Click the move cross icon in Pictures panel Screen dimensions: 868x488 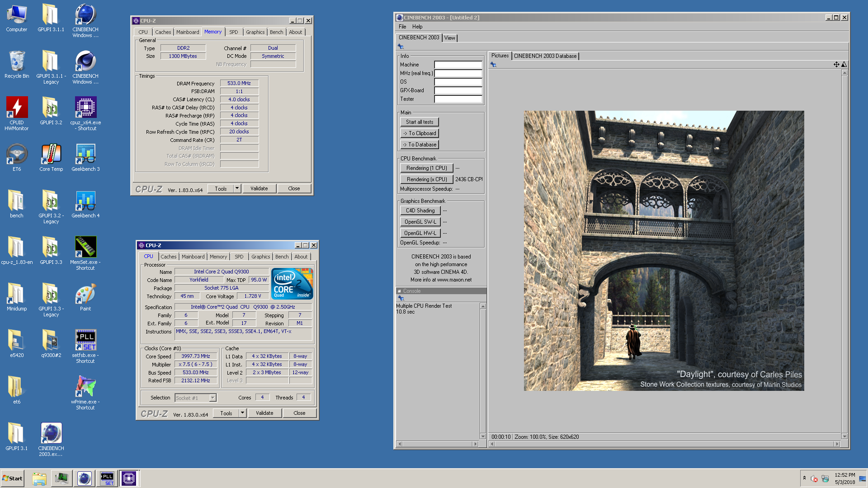click(836, 65)
